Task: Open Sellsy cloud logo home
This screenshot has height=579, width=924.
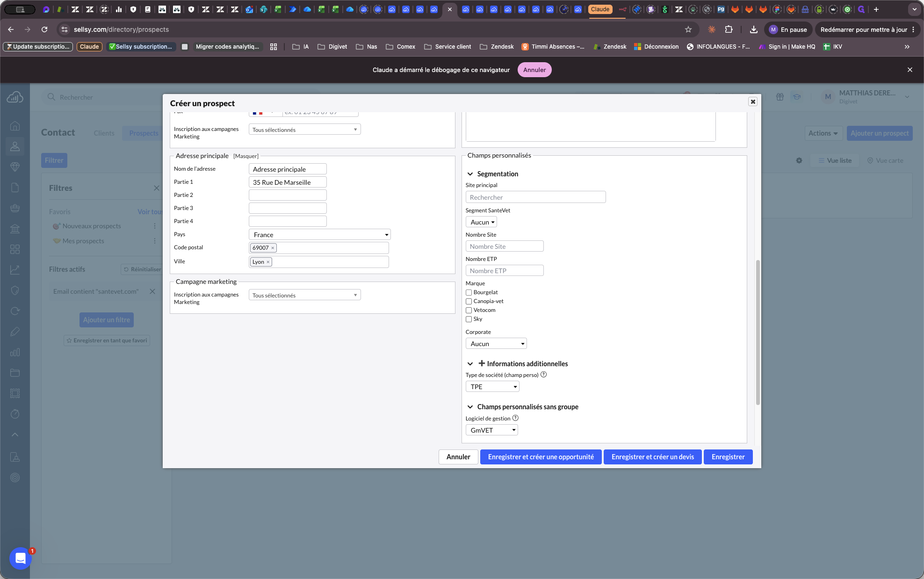Action: (x=15, y=97)
